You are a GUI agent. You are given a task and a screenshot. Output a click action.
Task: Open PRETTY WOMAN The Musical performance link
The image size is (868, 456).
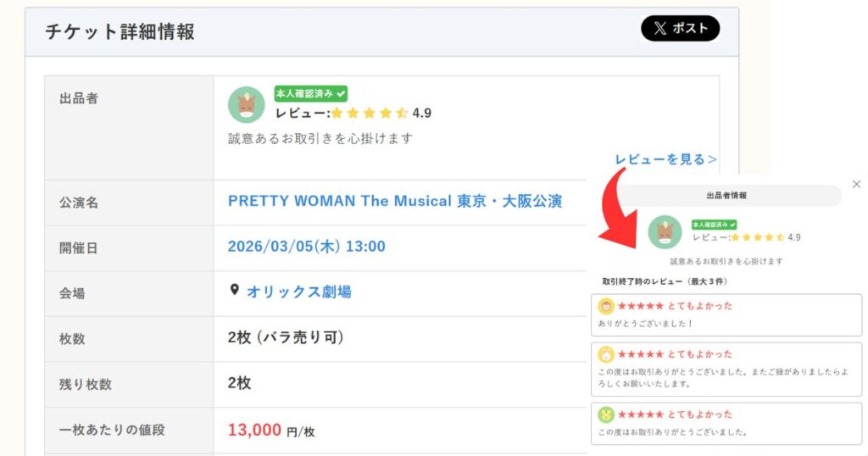click(x=395, y=201)
